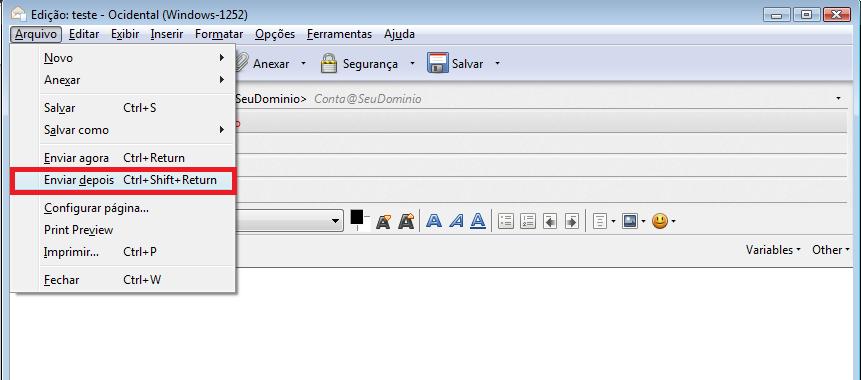Open the Inserir menu
Viewport: 861px width, 380px height.
[167, 34]
